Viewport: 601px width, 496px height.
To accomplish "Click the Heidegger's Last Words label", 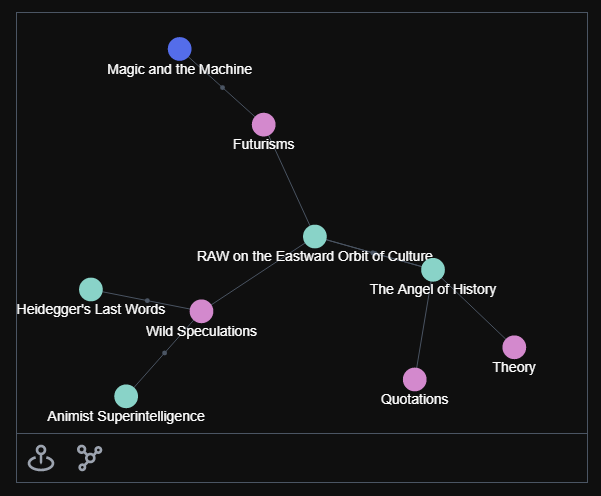I will (91, 309).
